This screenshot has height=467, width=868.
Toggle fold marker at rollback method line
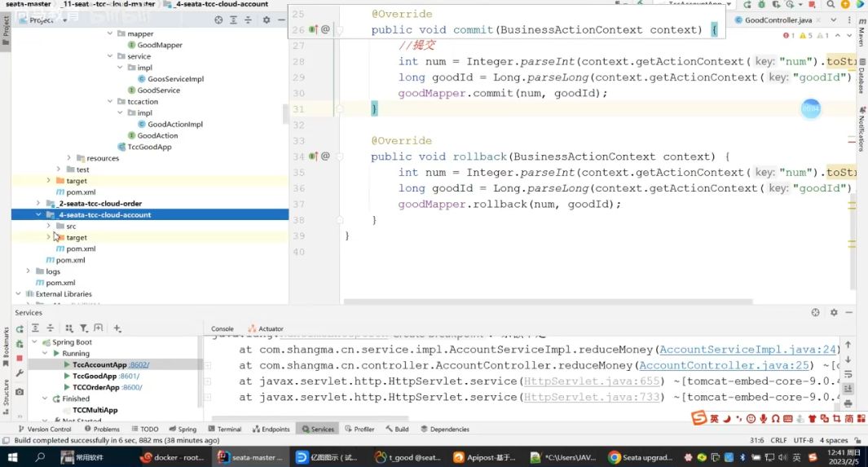[x=340, y=156]
